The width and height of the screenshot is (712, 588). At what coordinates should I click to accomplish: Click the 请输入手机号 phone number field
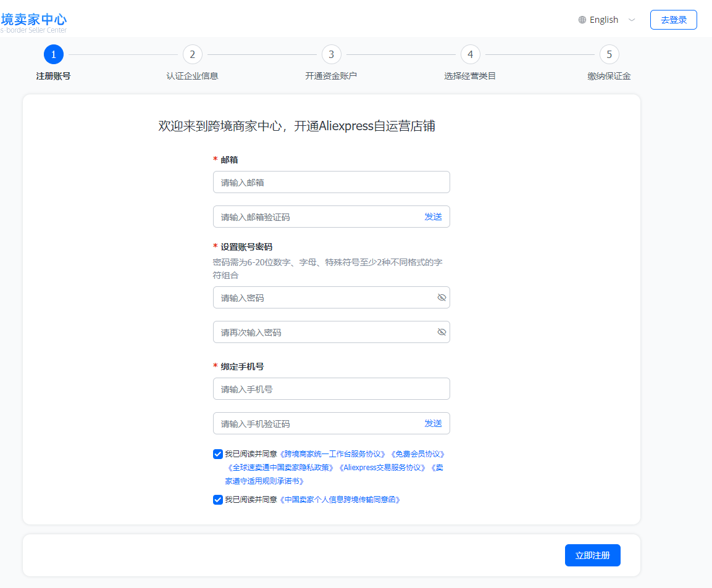331,389
